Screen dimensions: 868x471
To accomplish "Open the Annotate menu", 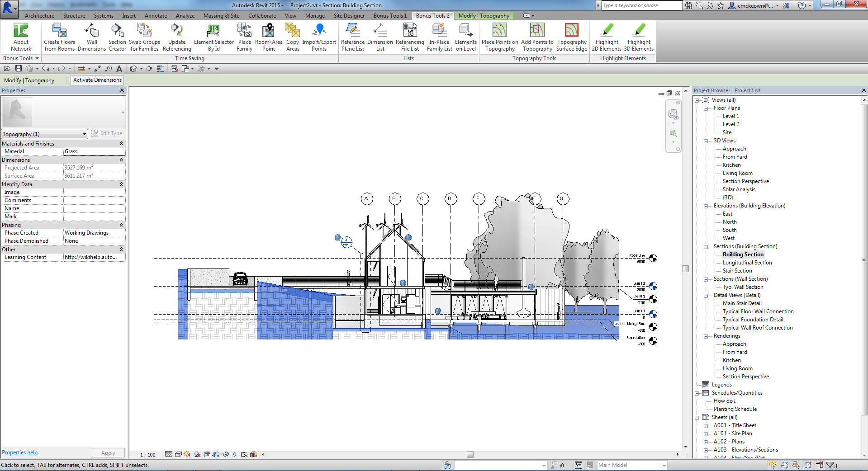I will [x=156, y=15].
